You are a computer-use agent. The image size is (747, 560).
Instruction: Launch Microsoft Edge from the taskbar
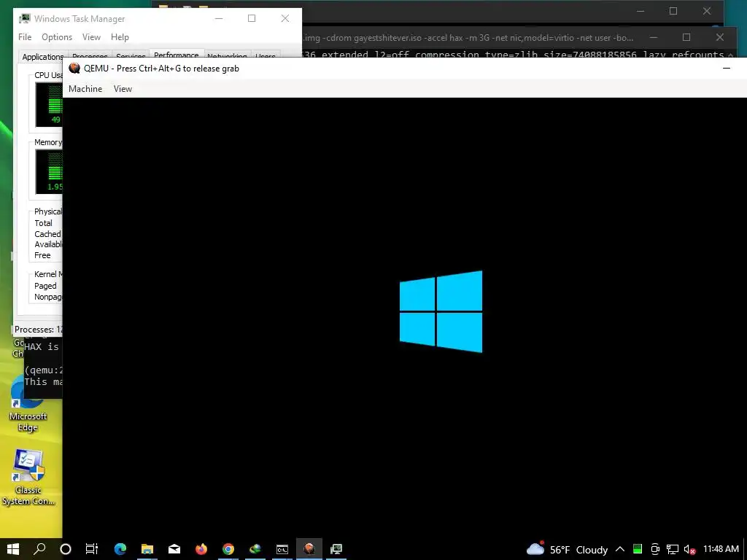[x=120, y=549]
